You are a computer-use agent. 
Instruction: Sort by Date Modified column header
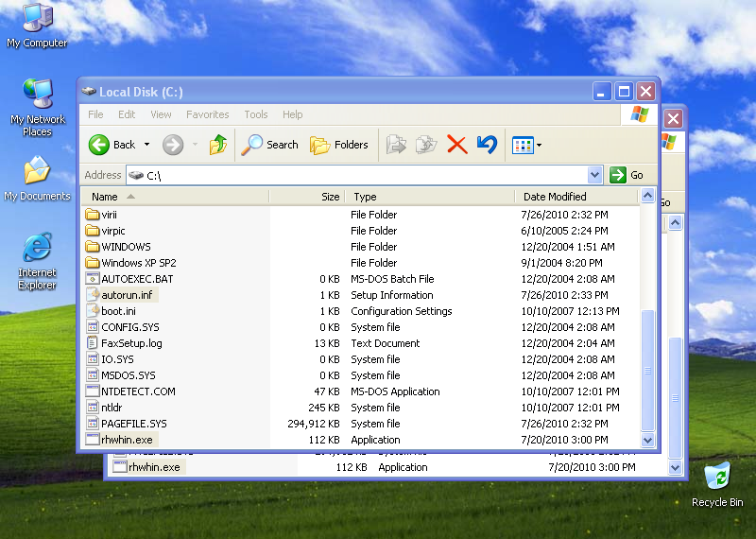pyautogui.click(x=576, y=197)
